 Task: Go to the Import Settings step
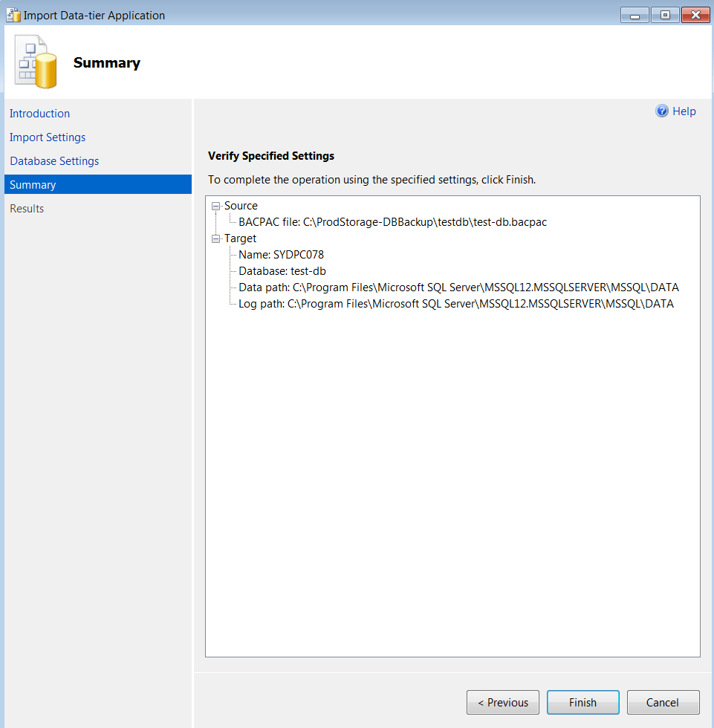pyautogui.click(x=48, y=137)
